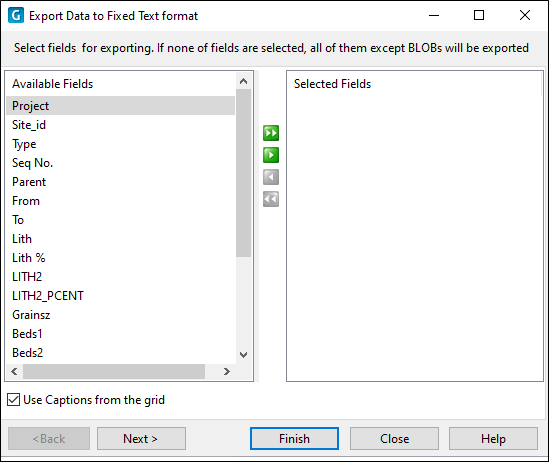The height and width of the screenshot is (462, 549).
Task: Open Help for the export dialog
Action: pyautogui.click(x=493, y=439)
